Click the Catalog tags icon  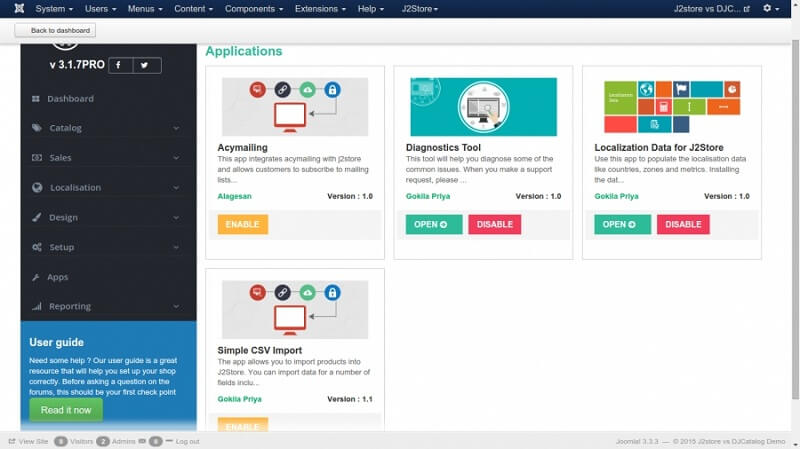click(37, 128)
